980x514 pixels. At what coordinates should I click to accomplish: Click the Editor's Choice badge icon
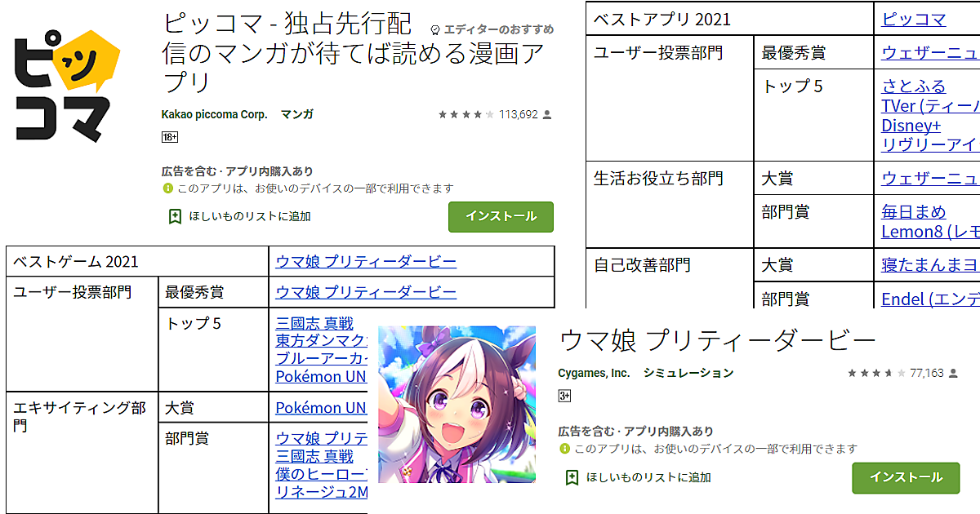pos(435,29)
